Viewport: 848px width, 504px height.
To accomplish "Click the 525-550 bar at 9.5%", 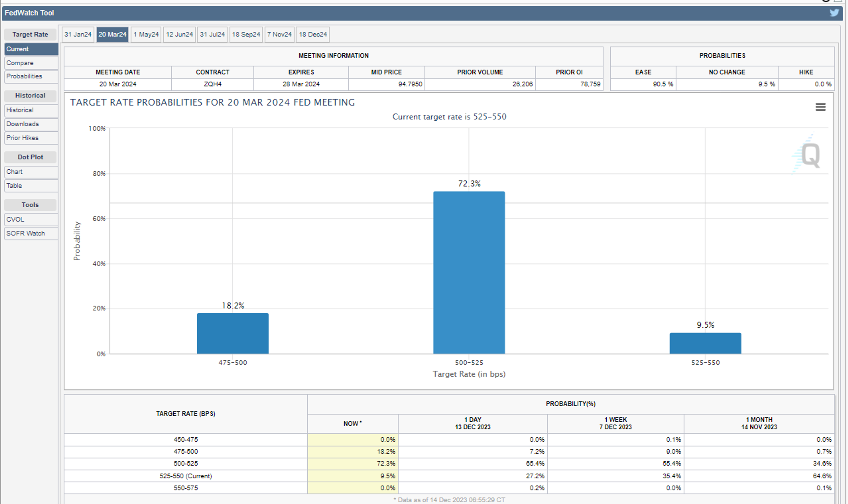I will 705,343.
